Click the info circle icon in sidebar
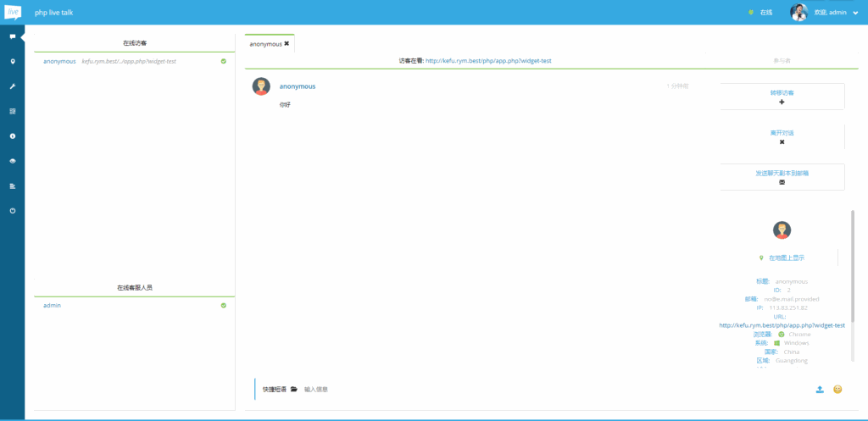The width and height of the screenshot is (868, 421). tap(12, 136)
